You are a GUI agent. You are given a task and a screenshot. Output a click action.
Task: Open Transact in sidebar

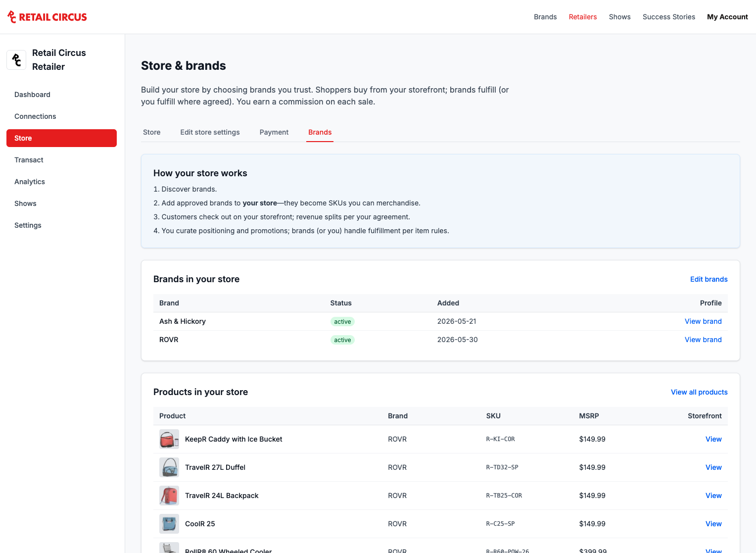(x=61, y=160)
